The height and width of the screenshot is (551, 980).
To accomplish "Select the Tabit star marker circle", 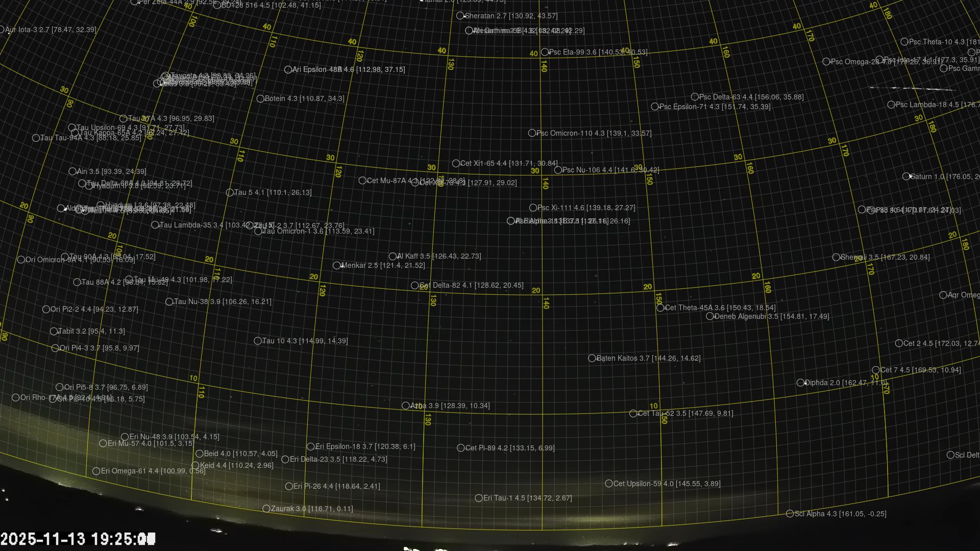I will [x=54, y=332].
